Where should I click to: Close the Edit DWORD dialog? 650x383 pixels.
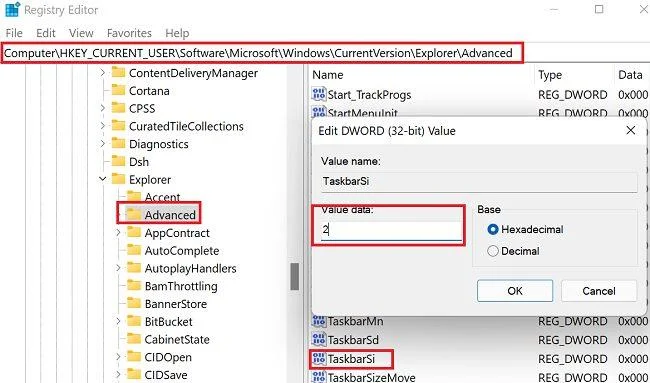pos(631,131)
